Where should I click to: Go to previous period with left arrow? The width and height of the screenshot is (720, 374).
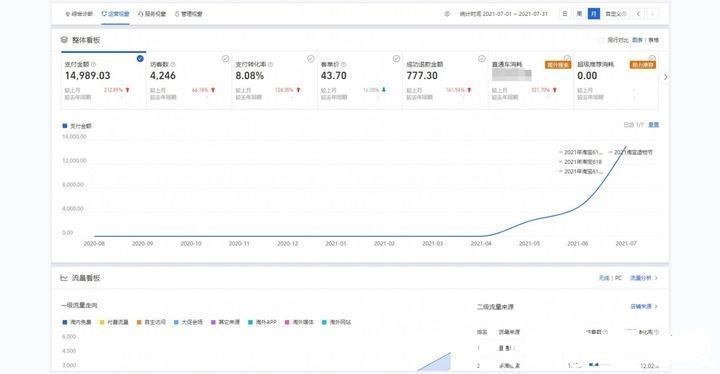coord(638,14)
